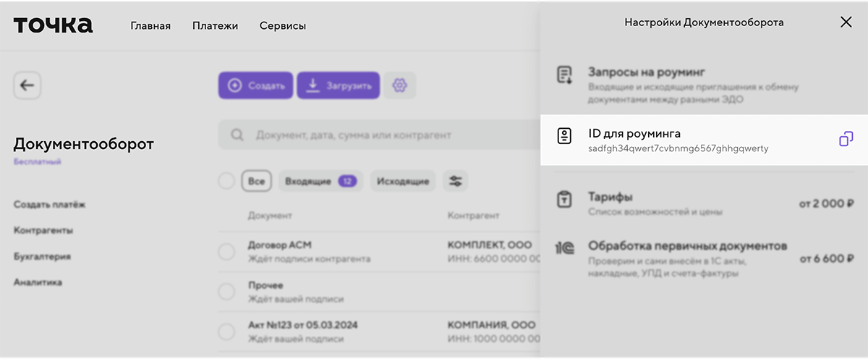Image resolution: width=868 pixels, height=359 pixels.
Task: Click the Загрузить button
Action: [x=338, y=85]
